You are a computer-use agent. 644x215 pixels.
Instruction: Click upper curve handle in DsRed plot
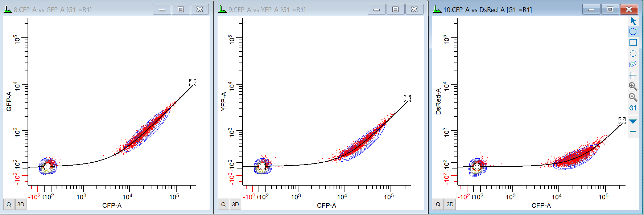pyautogui.click(x=622, y=121)
